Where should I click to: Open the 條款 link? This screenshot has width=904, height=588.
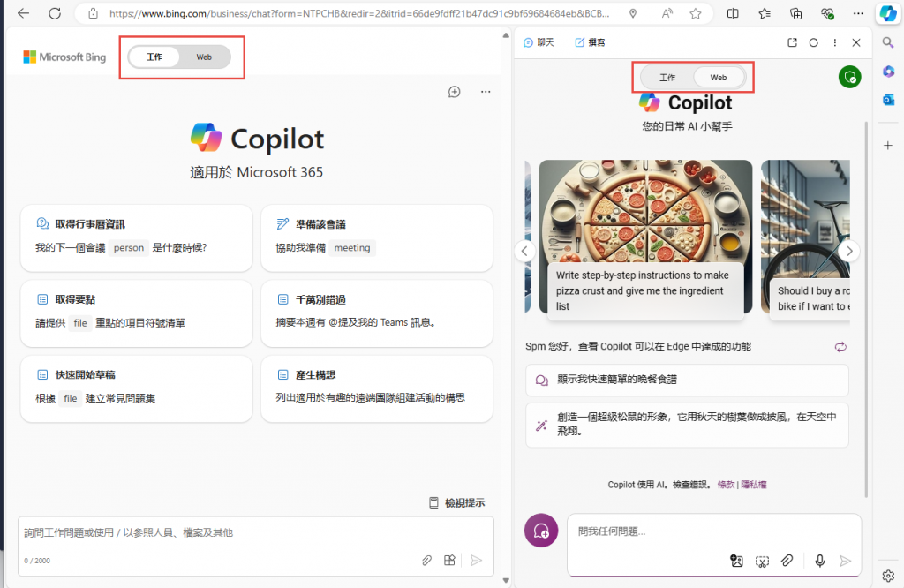tap(726, 485)
